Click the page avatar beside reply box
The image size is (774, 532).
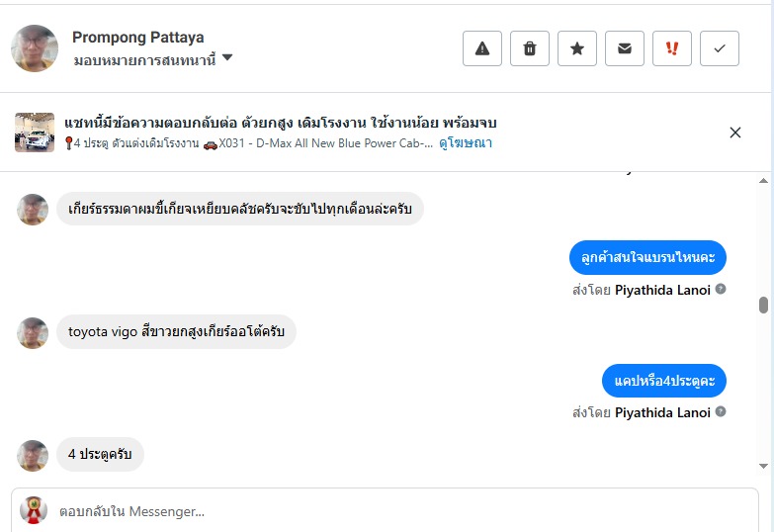pos(34,510)
